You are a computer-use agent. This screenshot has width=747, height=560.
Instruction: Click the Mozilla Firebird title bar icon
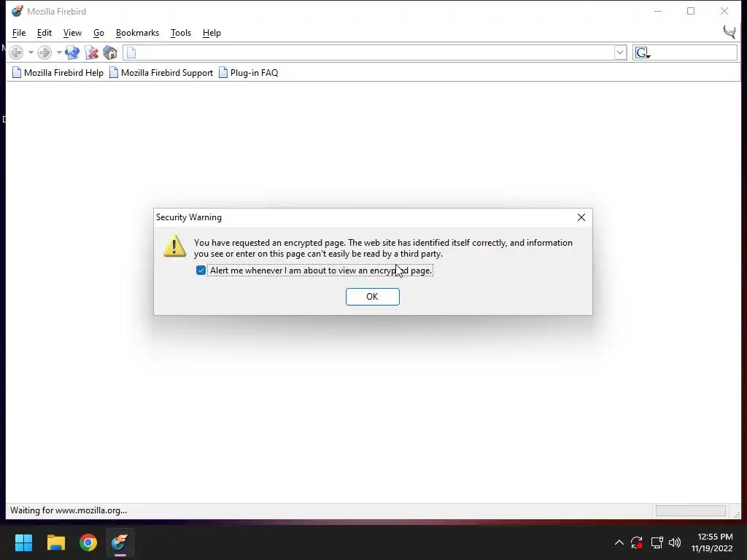(x=18, y=11)
